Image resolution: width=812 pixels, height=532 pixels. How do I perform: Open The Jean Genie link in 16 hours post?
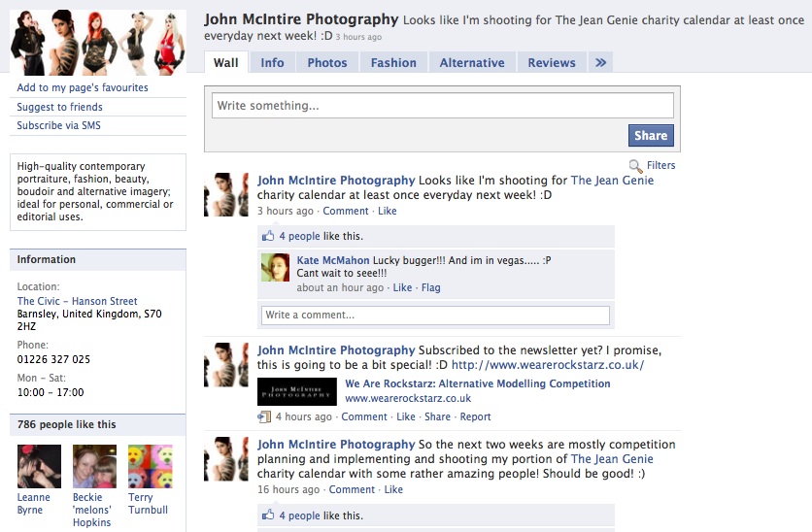coord(612,459)
